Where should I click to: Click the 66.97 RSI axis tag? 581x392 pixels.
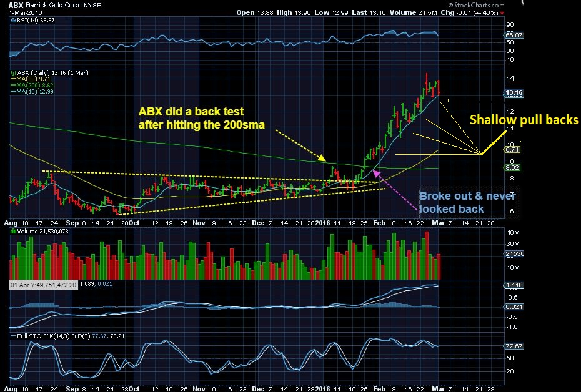click(514, 35)
